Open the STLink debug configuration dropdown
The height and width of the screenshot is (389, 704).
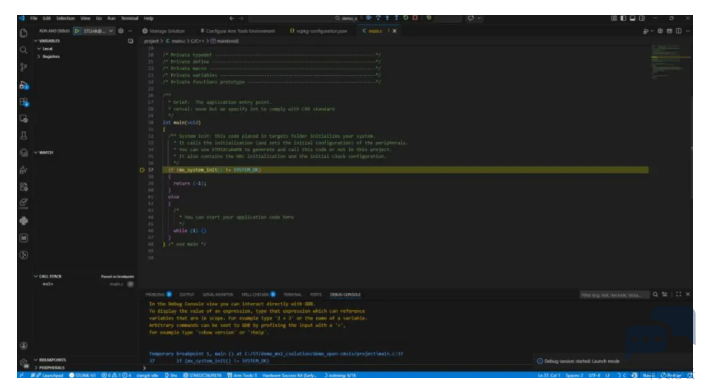[x=97, y=31]
